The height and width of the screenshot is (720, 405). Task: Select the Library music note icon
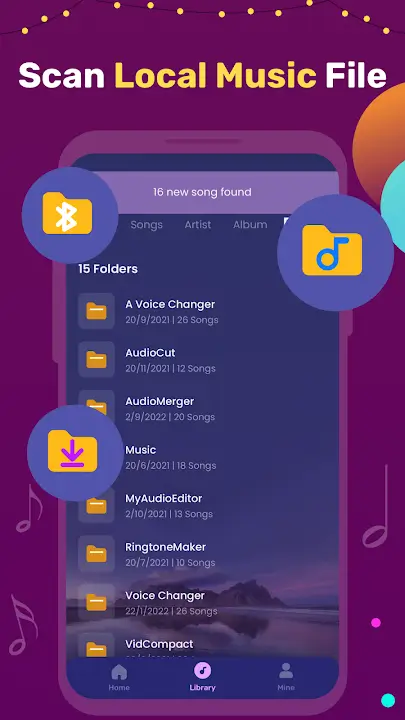pyautogui.click(x=202, y=671)
